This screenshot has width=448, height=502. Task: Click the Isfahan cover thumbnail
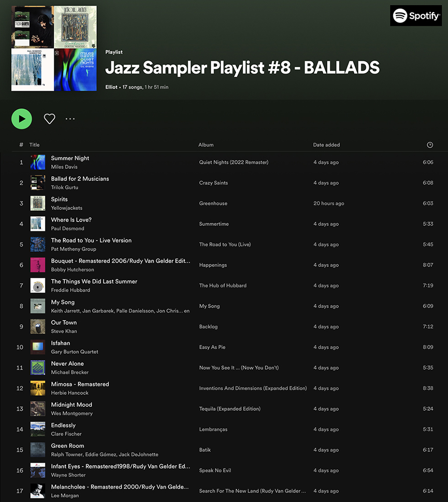tap(38, 347)
